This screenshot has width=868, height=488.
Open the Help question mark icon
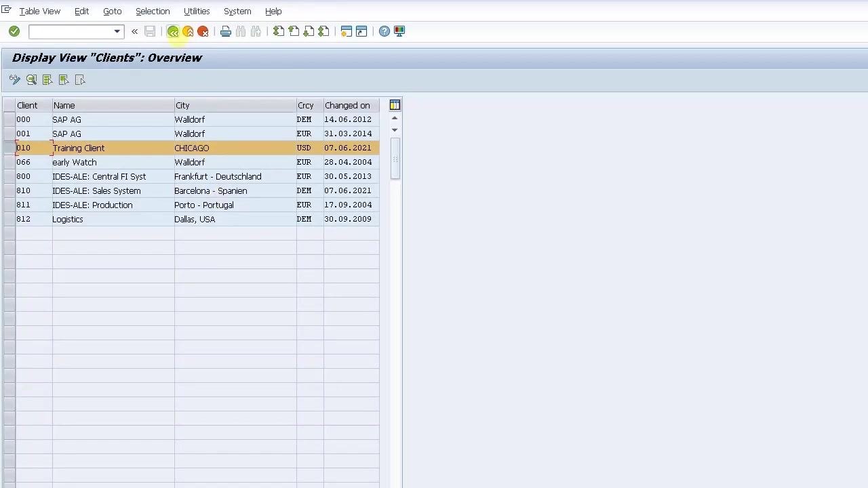tap(384, 31)
